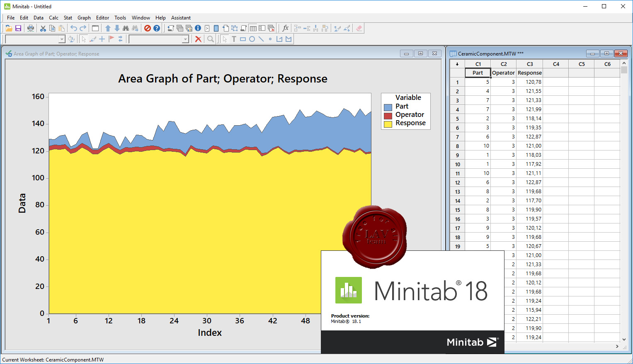Screen dimensions: 633x364
Task: Click the eraser Clear Cells icon
Action: tap(359, 28)
